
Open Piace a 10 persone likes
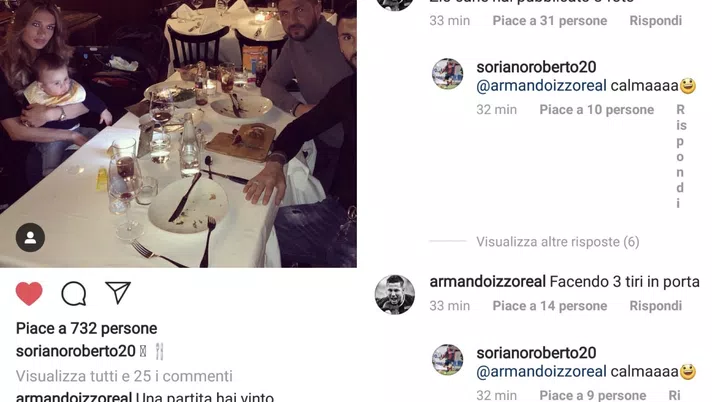[x=597, y=109]
